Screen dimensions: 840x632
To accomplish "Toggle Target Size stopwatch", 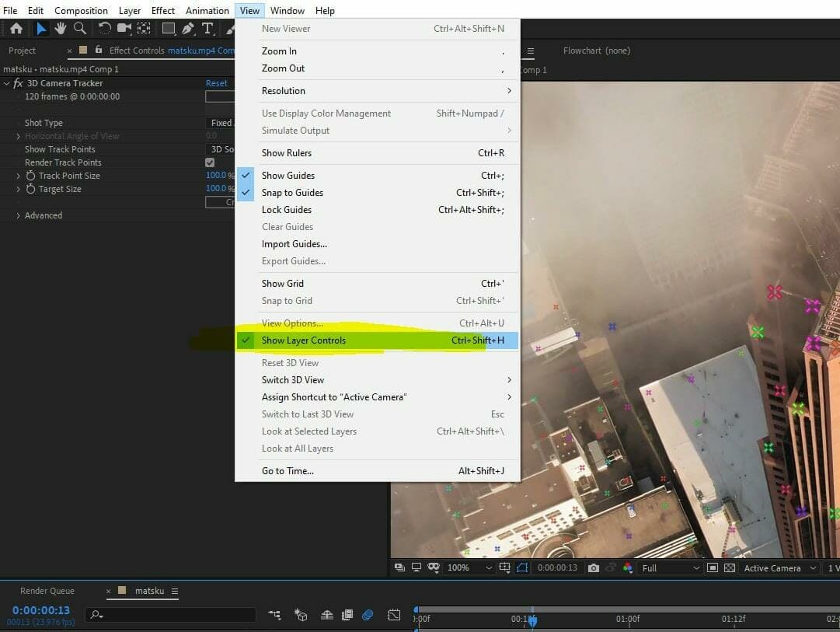I will (30, 189).
